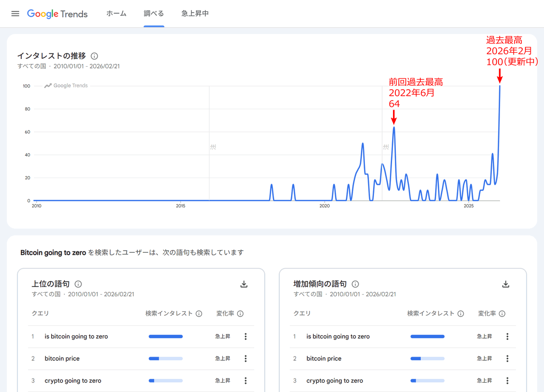This screenshot has height=392, width=544.
Task: Open the hamburger main menu
Action: point(15,14)
